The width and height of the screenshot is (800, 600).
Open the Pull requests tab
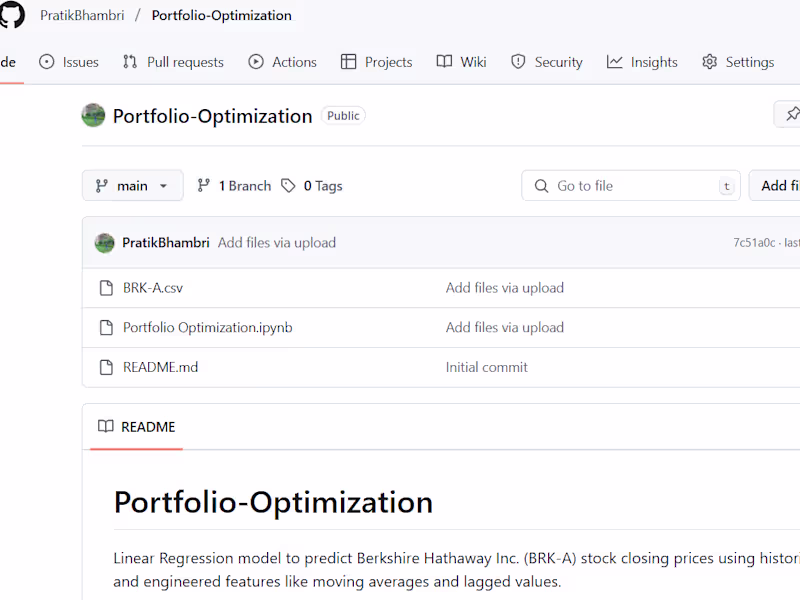tap(173, 62)
